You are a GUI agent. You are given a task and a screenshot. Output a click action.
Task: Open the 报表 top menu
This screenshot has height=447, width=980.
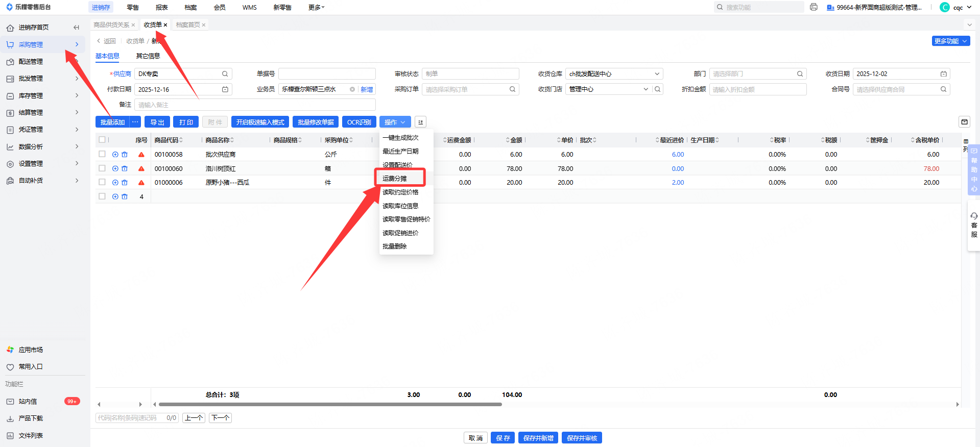tap(161, 8)
